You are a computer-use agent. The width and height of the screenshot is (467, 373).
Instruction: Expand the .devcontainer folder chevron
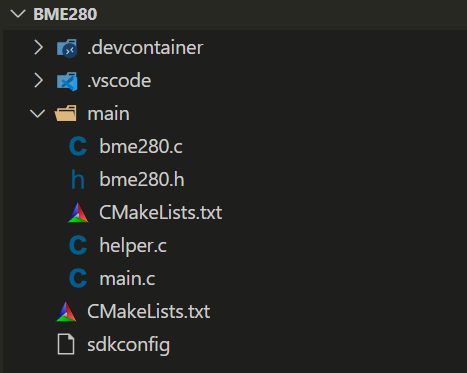39,48
